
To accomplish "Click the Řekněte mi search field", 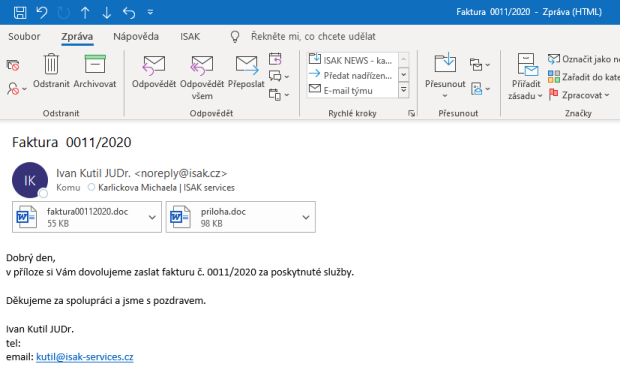I will [x=313, y=36].
